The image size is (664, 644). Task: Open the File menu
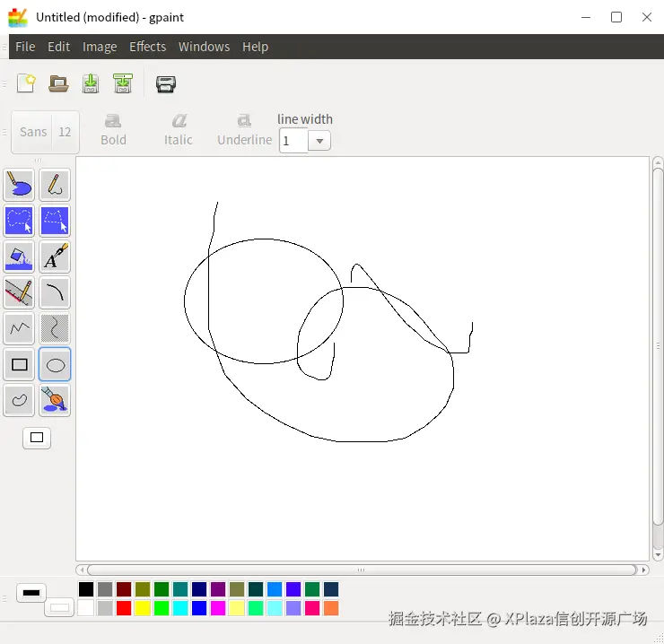pyautogui.click(x=25, y=47)
